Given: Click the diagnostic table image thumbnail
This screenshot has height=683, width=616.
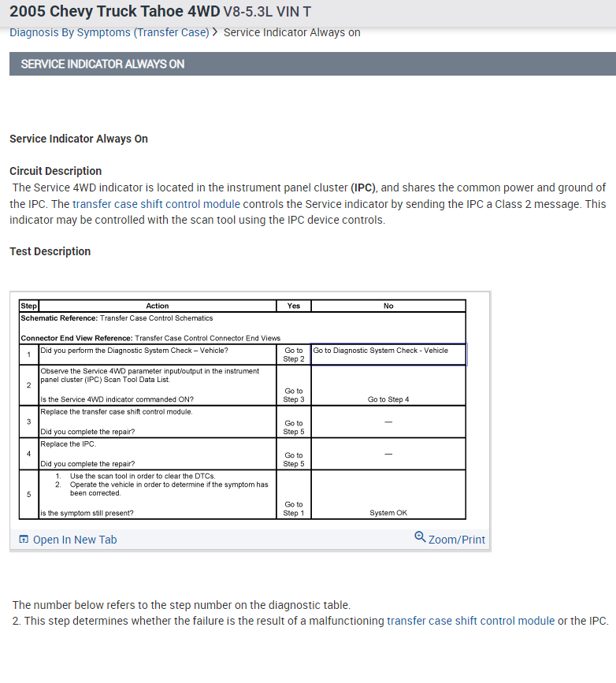Looking at the screenshot, I should (243, 410).
